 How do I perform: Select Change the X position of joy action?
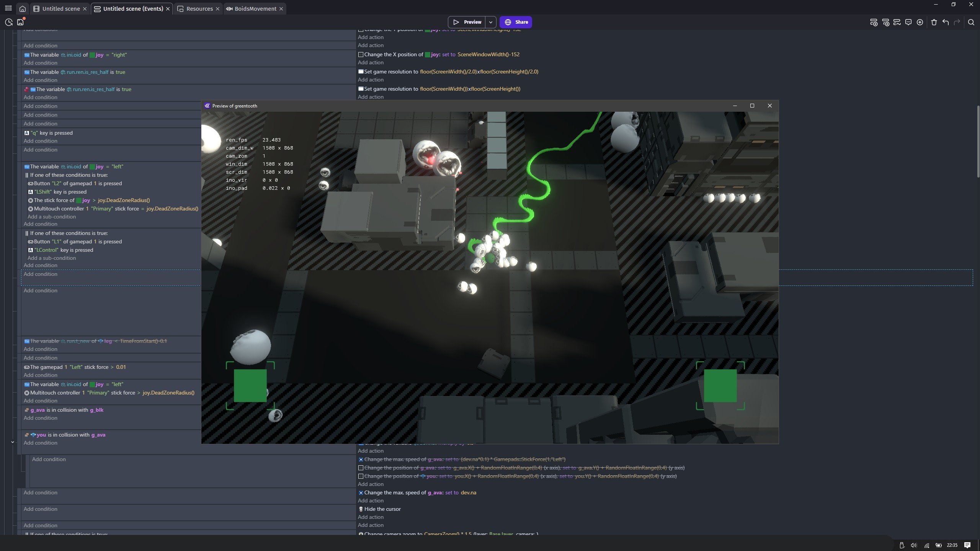pos(439,55)
